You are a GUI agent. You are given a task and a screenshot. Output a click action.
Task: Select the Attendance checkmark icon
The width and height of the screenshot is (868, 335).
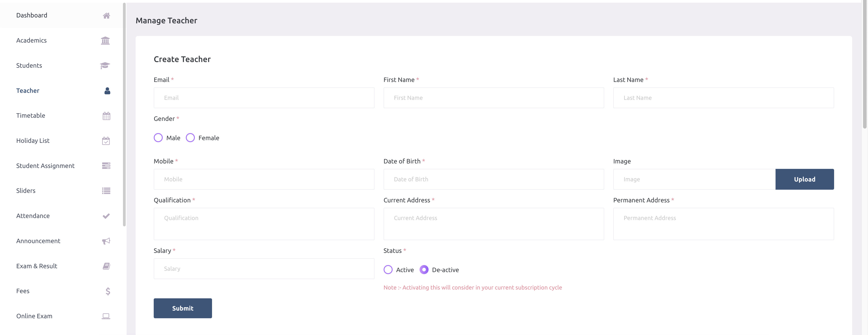tap(106, 215)
